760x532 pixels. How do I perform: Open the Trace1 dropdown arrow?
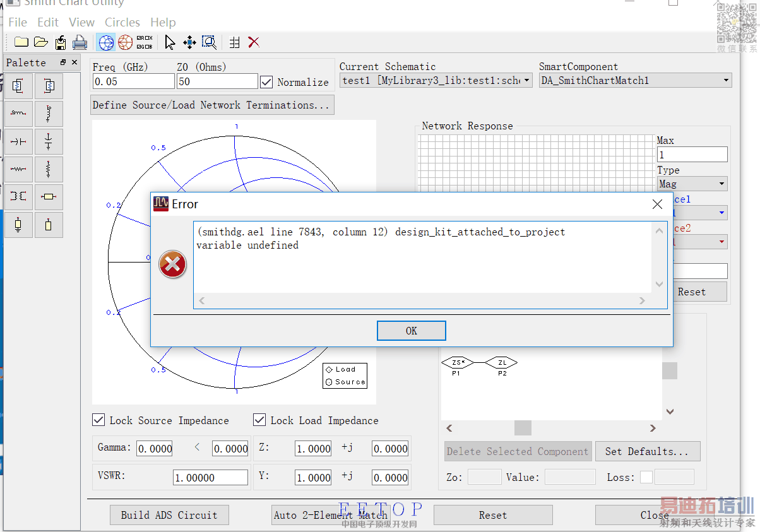(x=722, y=213)
